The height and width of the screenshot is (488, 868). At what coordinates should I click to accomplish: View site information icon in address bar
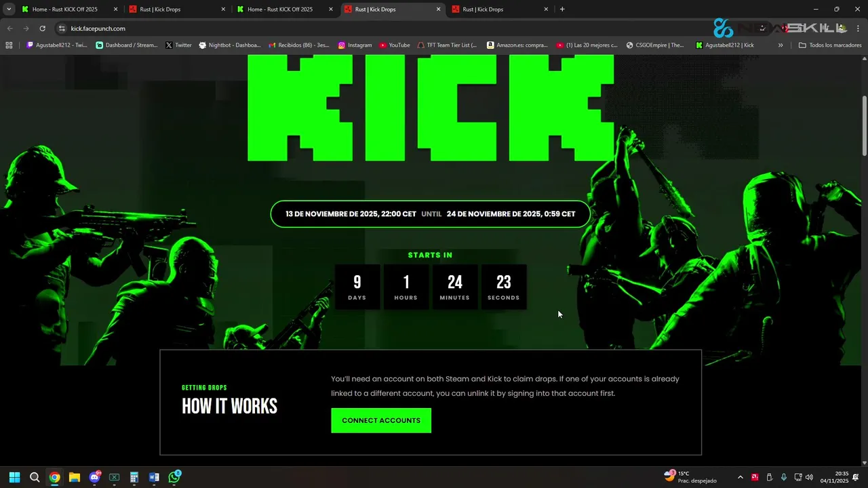coord(62,28)
